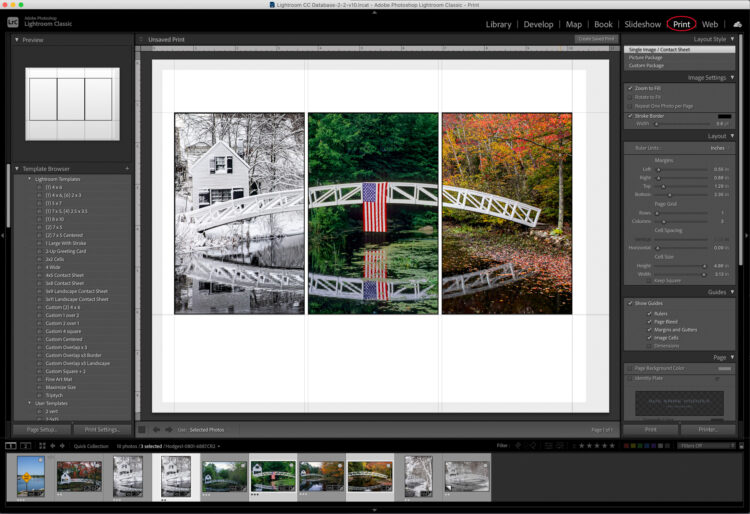Click the cloud sync icon
This screenshot has width=750, height=514.
[737, 24]
